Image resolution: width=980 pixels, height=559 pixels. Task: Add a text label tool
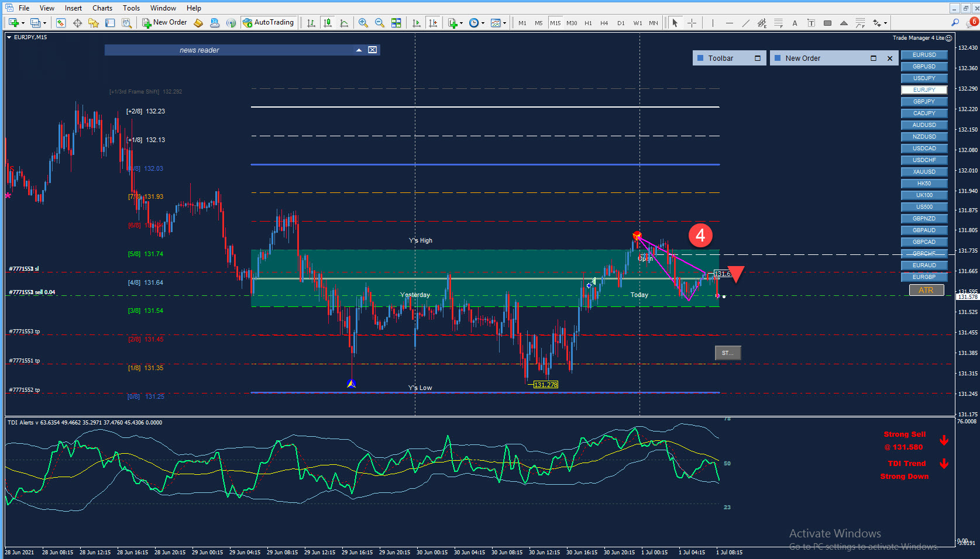[x=795, y=23]
